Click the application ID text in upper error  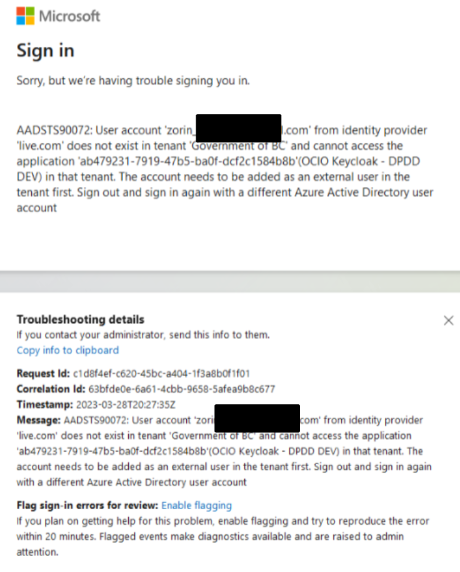(188, 161)
